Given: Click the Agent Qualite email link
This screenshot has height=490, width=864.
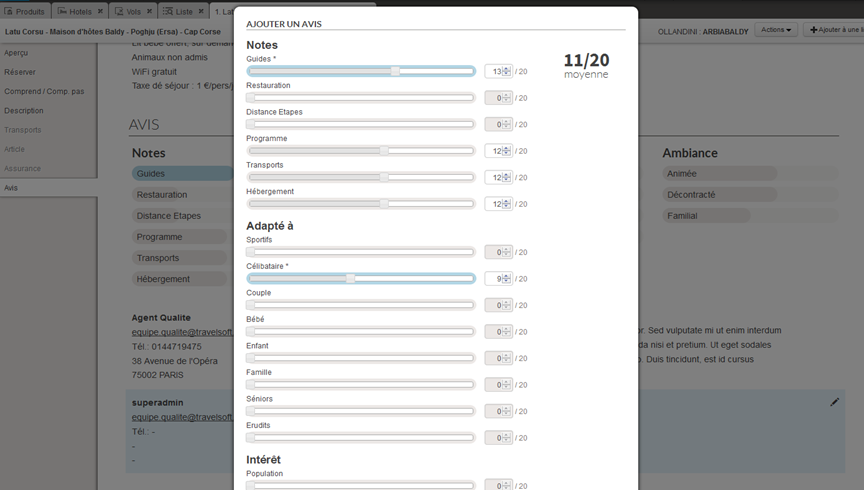Looking at the screenshot, I should click(182, 332).
